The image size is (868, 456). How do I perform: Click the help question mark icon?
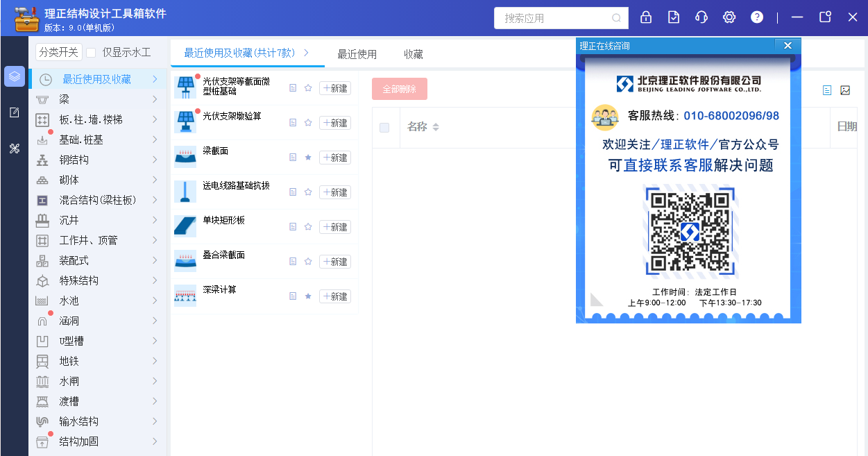pyautogui.click(x=757, y=17)
